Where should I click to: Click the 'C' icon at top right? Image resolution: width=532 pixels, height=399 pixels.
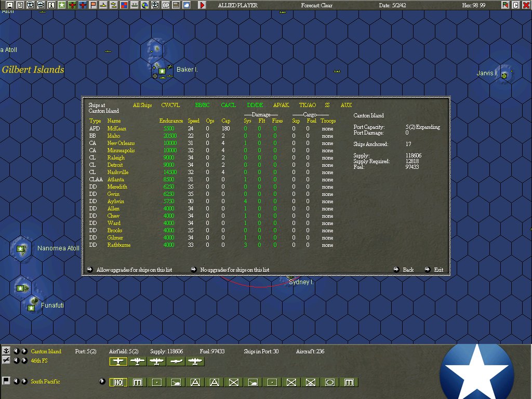516,5
